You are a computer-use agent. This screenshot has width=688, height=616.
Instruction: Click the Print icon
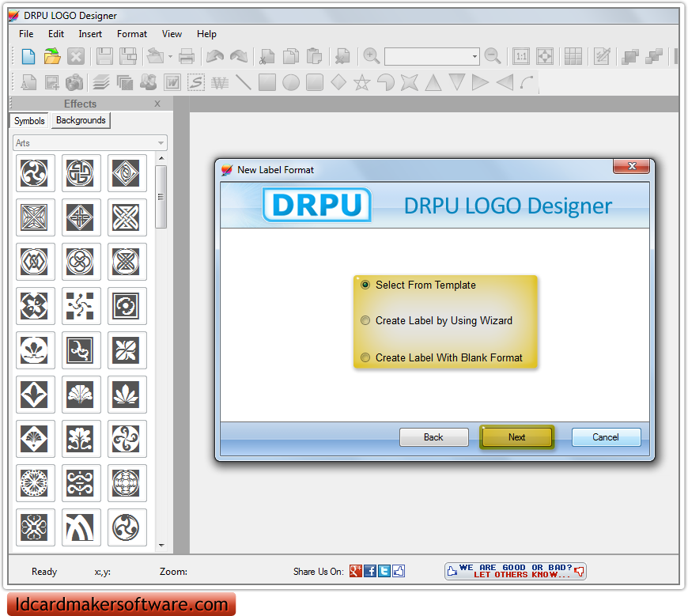pyautogui.click(x=187, y=56)
